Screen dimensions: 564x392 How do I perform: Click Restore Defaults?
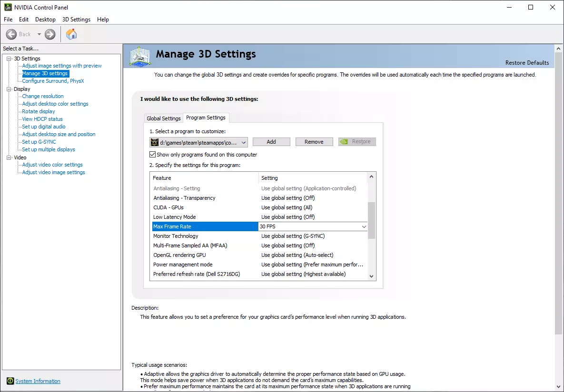point(527,63)
